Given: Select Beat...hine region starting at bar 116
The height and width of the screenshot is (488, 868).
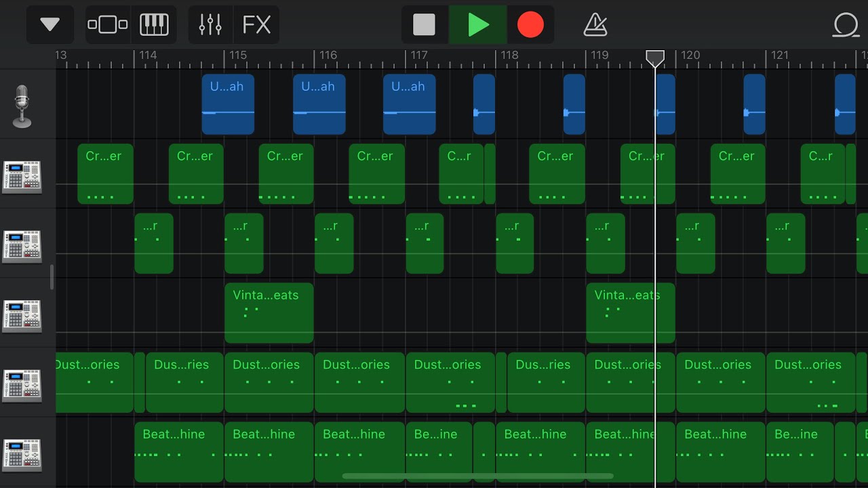Looking at the screenshot, I should coord(359,452).
